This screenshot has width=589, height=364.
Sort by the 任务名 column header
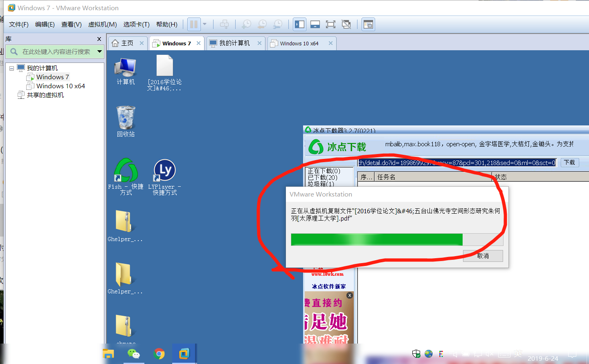433,177
